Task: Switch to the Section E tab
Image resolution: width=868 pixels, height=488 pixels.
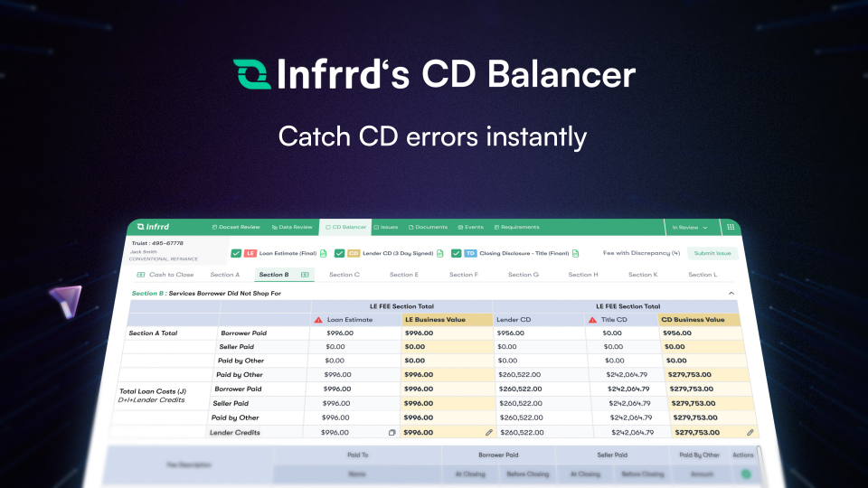Action: 404,275
